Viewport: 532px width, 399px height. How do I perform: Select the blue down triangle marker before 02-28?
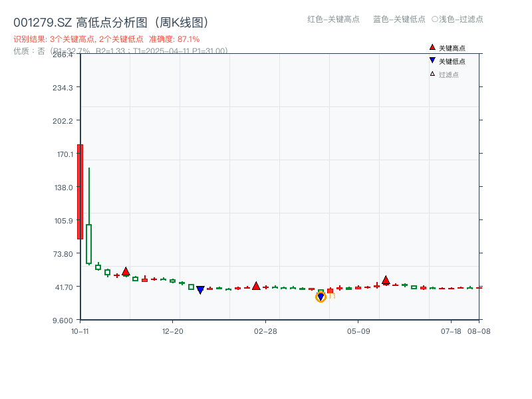click(201, 289)
